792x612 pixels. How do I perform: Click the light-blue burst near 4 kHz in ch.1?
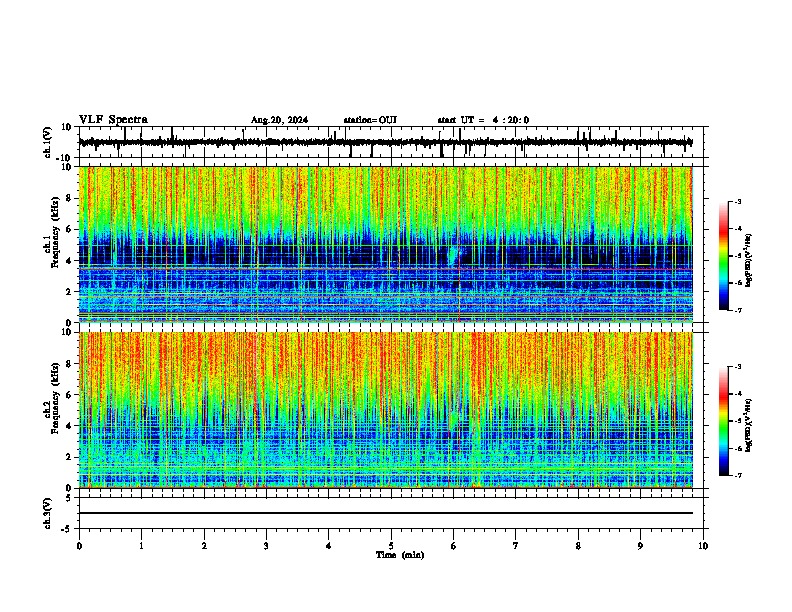[455, 256]
